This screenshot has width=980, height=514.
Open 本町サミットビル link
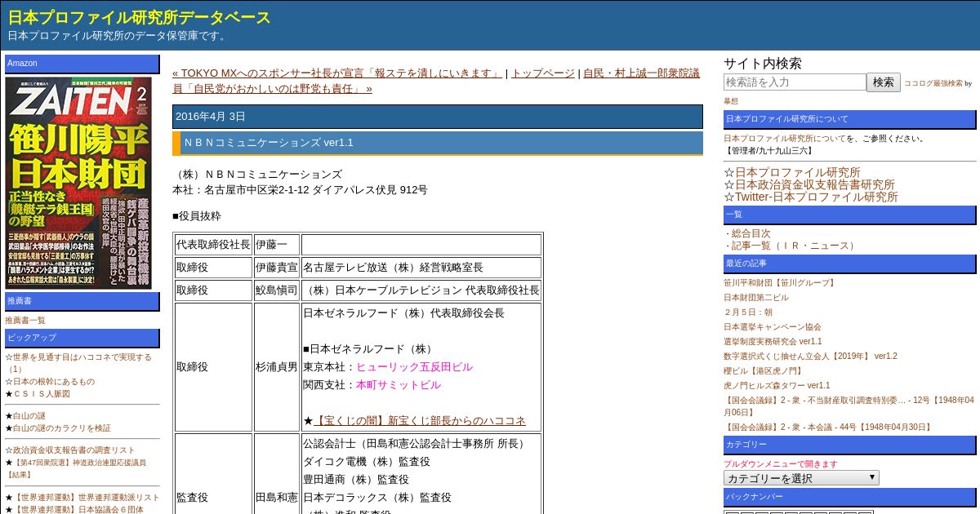[x=399, y=385]
